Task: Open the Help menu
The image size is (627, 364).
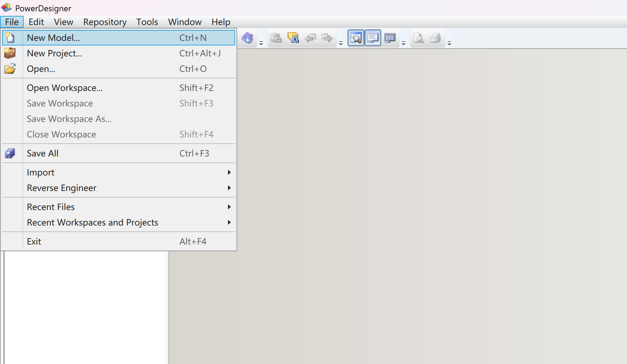Action: click(x=221, y=22)
